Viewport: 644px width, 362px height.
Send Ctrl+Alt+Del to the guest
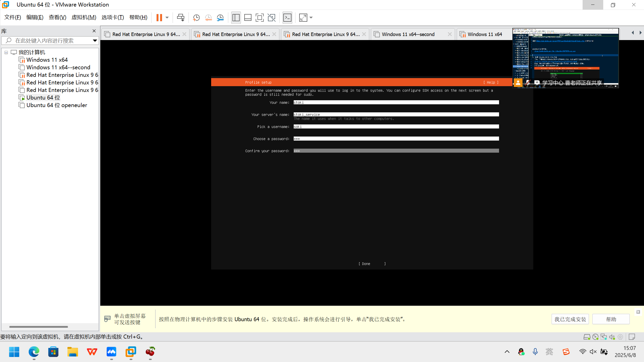click(x=181, y=17)
